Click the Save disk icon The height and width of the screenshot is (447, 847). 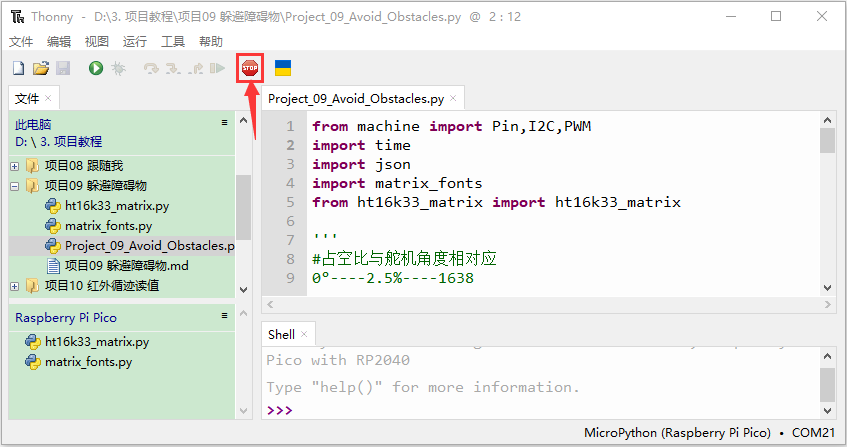coord(63,68)
